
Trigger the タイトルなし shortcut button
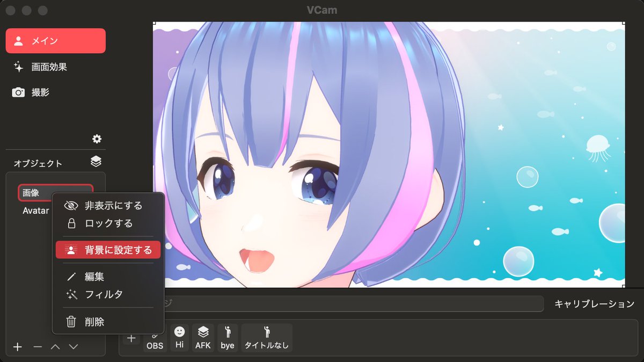click(x=267, y=338)
